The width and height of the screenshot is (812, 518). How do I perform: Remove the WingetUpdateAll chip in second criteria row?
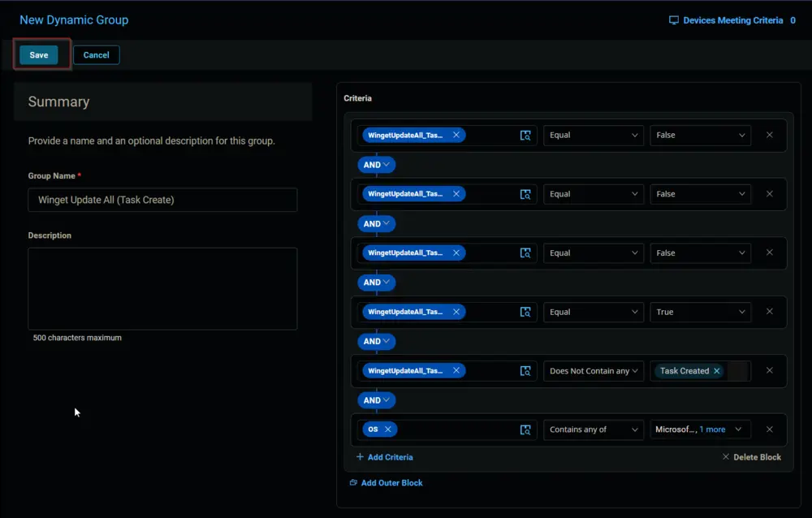click(x=456, y=194)
